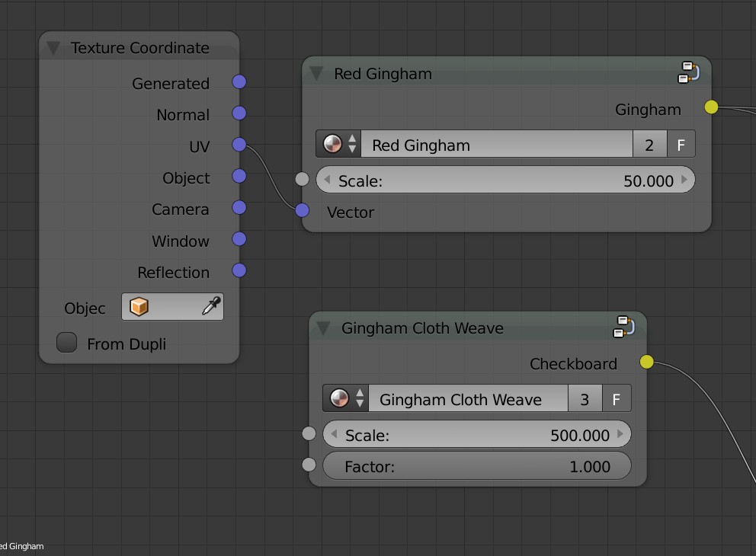This screenshot has height=556, width=756.
Task: Open the object selector cube icon
Action: (139, 306)
